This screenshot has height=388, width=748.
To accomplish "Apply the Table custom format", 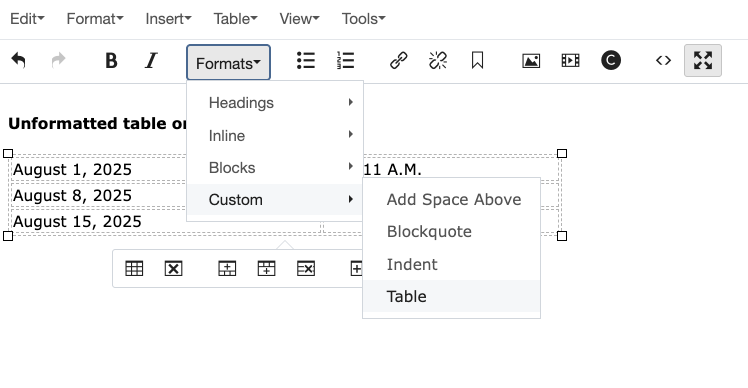I will click(451, 296).
